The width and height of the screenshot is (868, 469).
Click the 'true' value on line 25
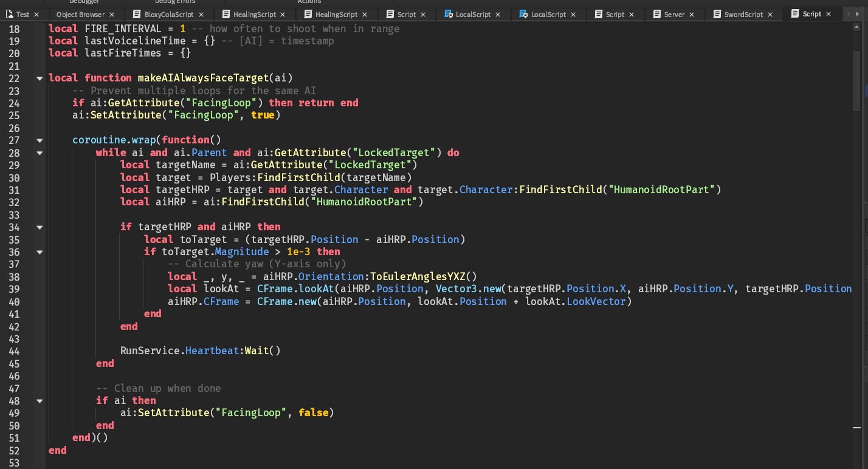(x=263, y=115)
